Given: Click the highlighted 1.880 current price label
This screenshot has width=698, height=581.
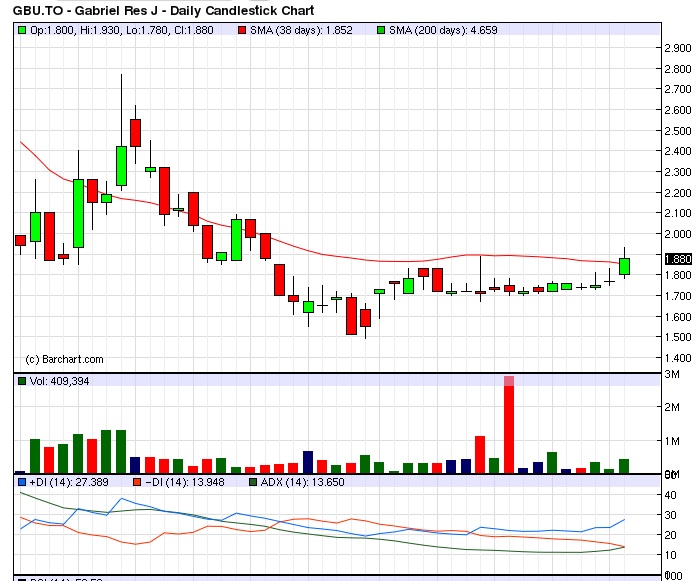Looking at the screenshot, I should (x=676, y=258).
